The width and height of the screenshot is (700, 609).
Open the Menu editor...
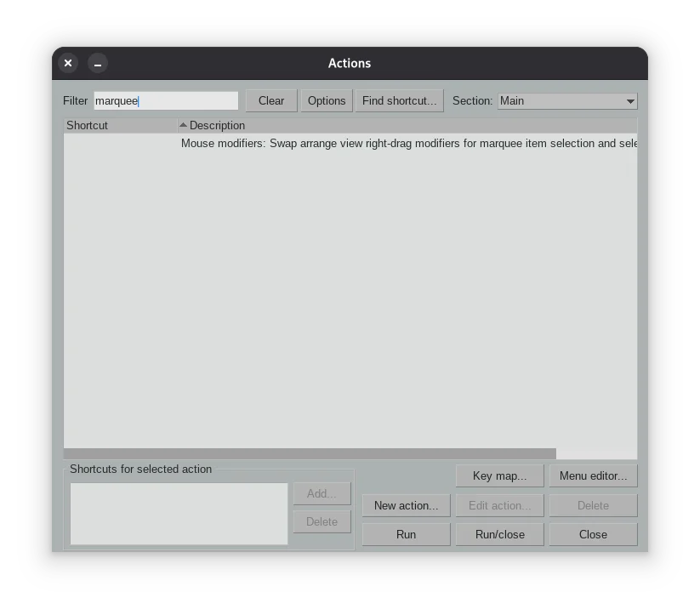pos(593,476)
